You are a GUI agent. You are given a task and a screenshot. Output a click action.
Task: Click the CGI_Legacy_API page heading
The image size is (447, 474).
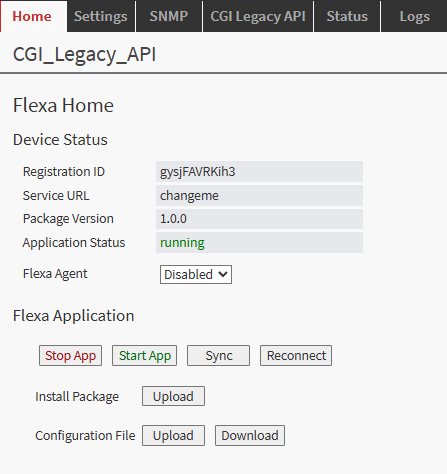tap(84, 54)
